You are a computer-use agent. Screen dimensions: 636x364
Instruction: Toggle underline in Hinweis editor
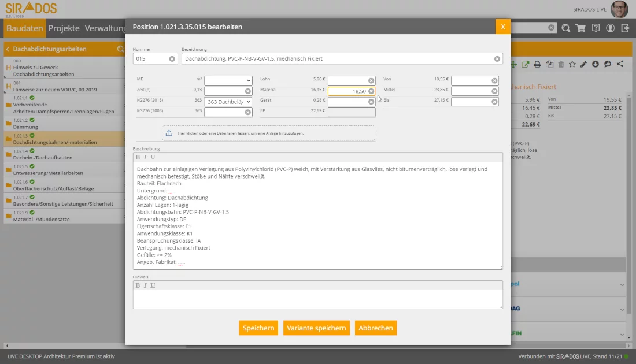click(x=153, y=285)
